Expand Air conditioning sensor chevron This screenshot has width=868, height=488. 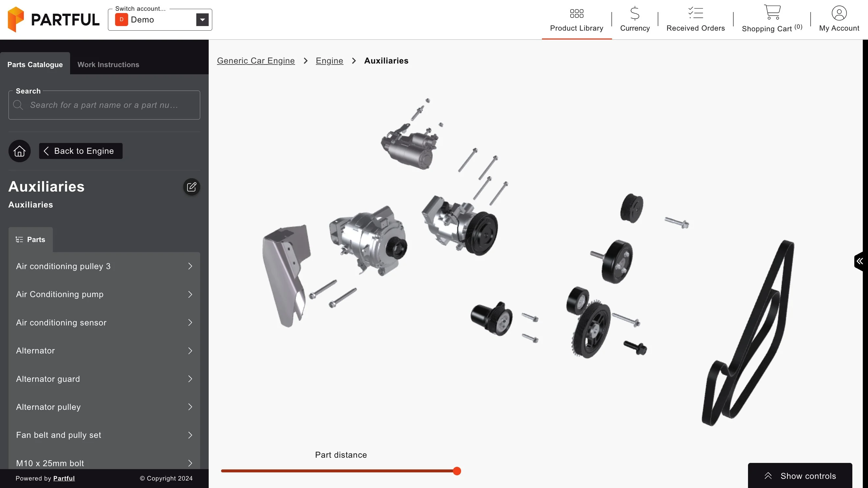(x=190, y=323)
